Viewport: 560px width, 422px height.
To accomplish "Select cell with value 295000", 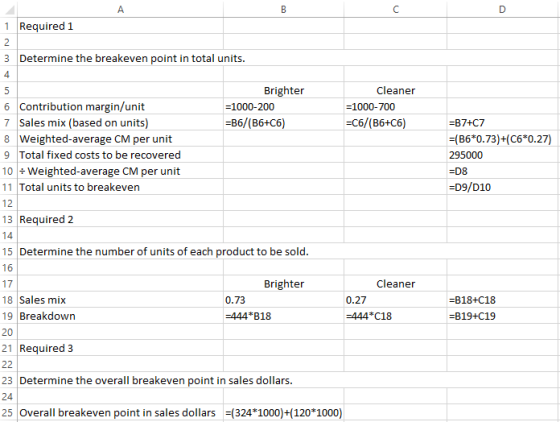I will (x=503, y=155).
